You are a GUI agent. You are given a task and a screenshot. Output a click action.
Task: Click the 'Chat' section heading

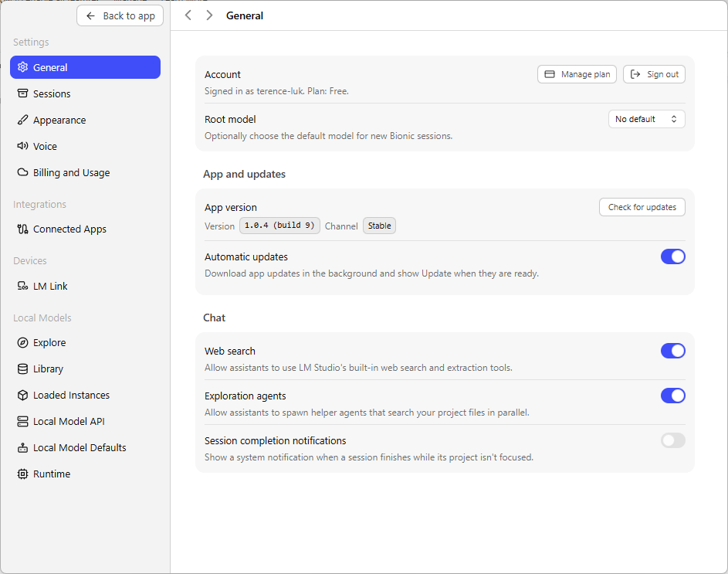click(x=214, y=318)
